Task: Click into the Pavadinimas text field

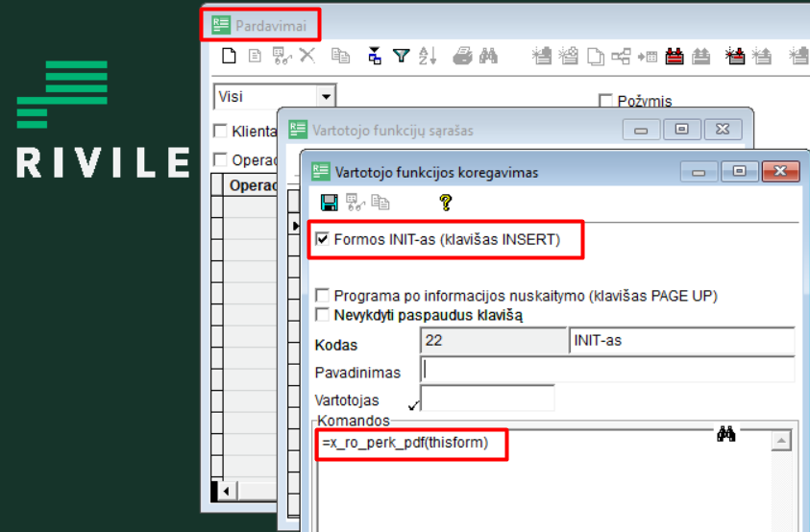Action: tap(607, 370)
